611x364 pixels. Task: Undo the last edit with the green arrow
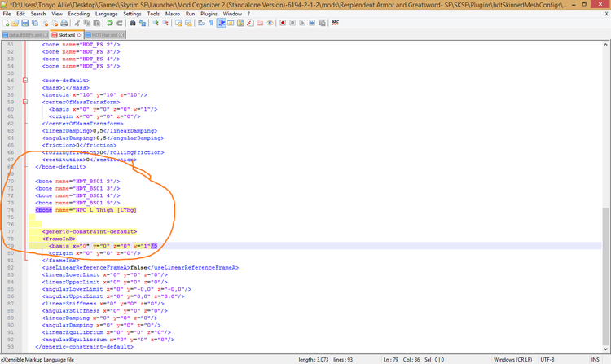(110, 24)
